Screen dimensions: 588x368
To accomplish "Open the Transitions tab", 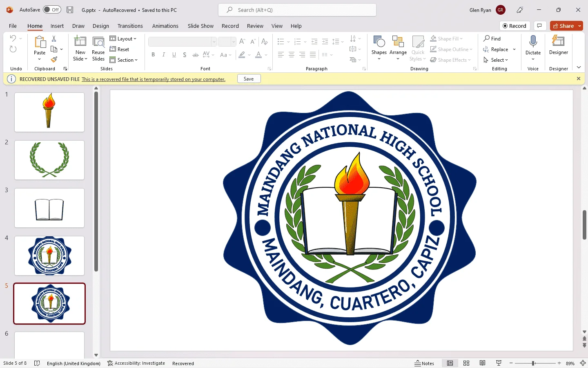I will (130, 26).
